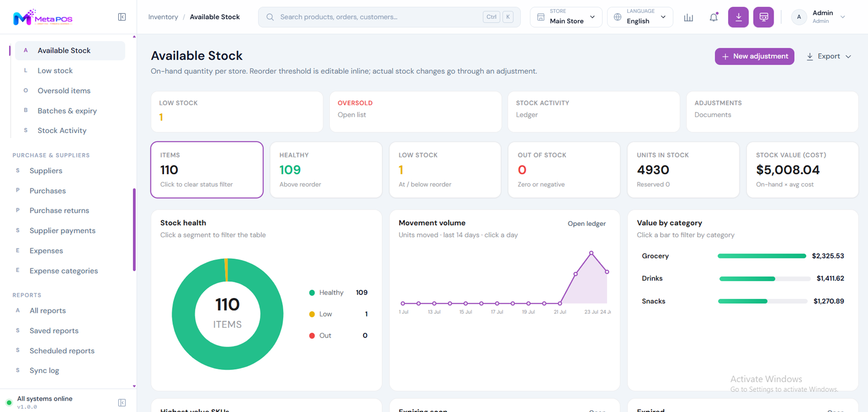Viewport: 868px width, 412px height.
Task: Click the Grocery category value bar
Action: coord(762,256)
